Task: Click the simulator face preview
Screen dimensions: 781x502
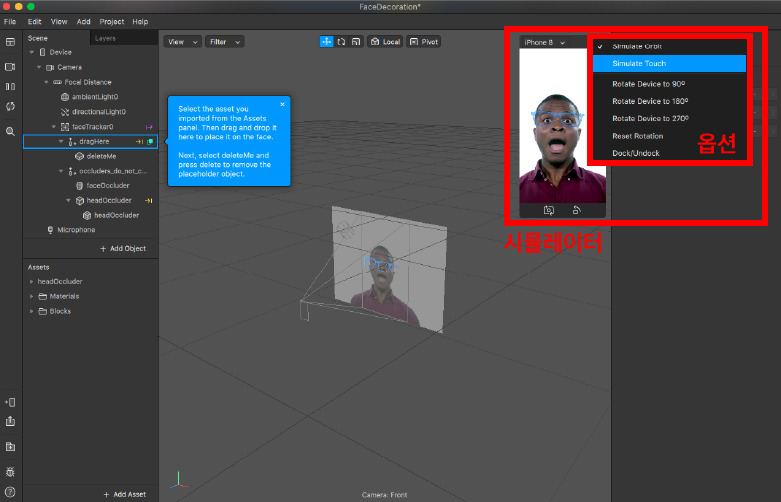Action: tap(562, 126)
